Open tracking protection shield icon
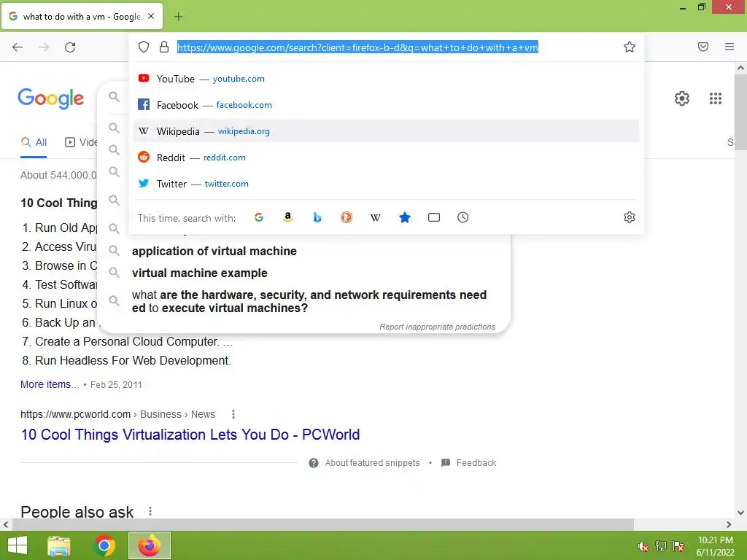 tap(144, 47)
